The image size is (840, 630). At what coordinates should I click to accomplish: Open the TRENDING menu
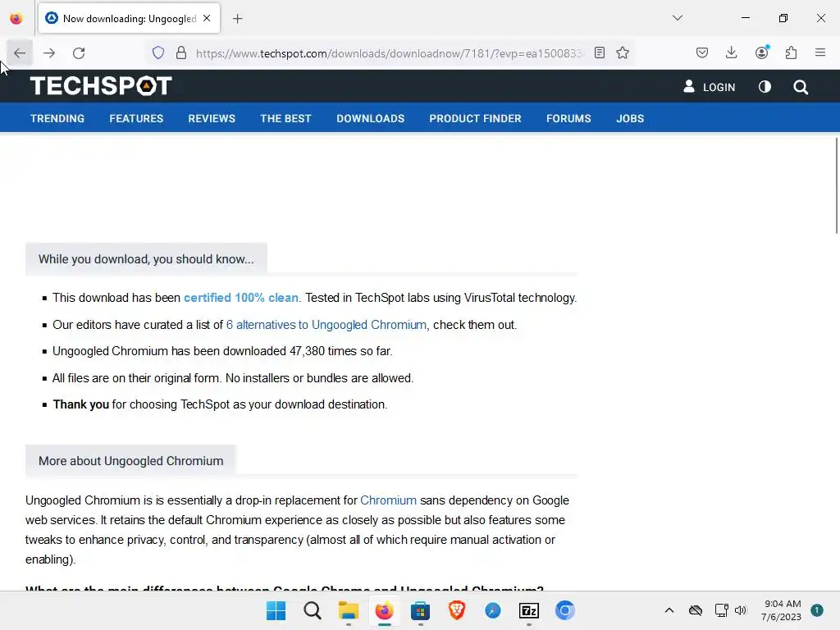point(57,118)
